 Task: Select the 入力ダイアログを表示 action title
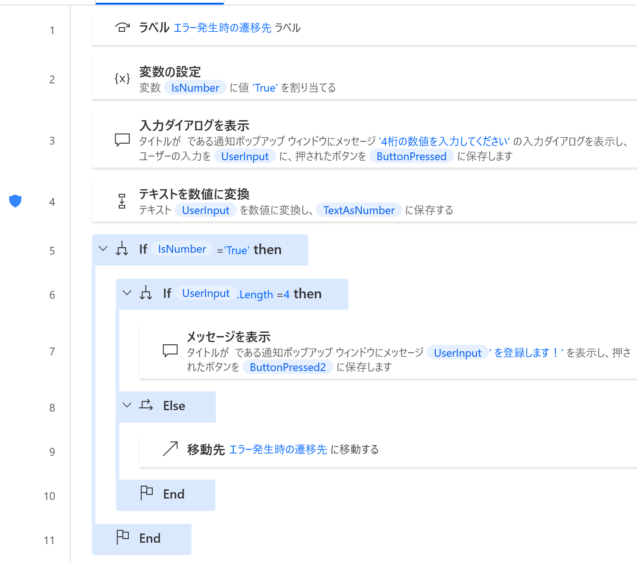(194, 125)
